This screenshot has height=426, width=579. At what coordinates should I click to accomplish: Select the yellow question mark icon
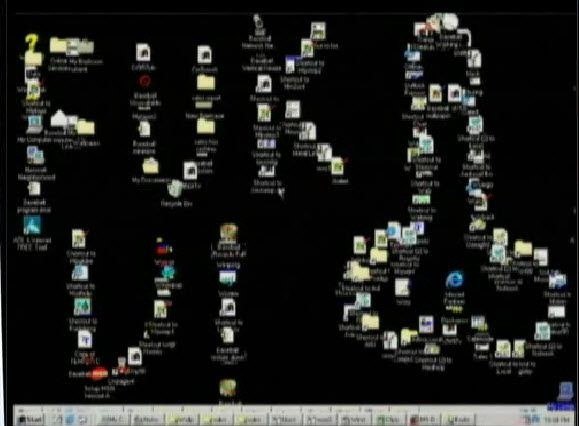(32, 43)
